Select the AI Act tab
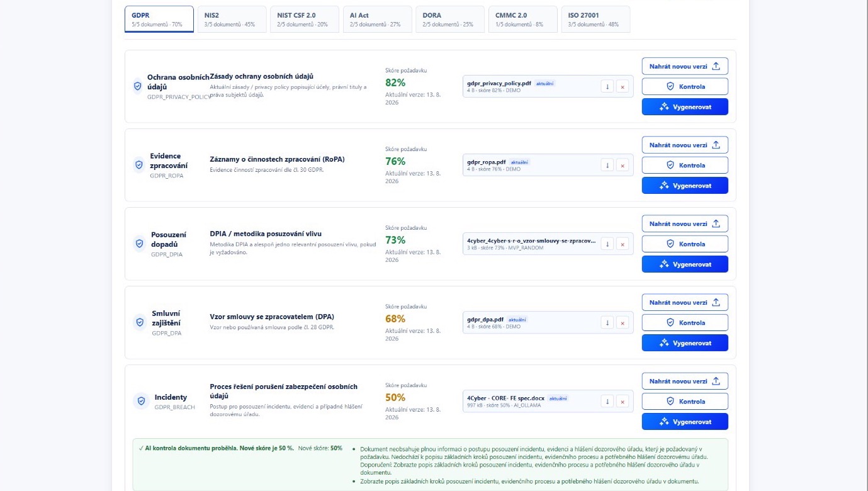868x491 pixels. point(378,19)
